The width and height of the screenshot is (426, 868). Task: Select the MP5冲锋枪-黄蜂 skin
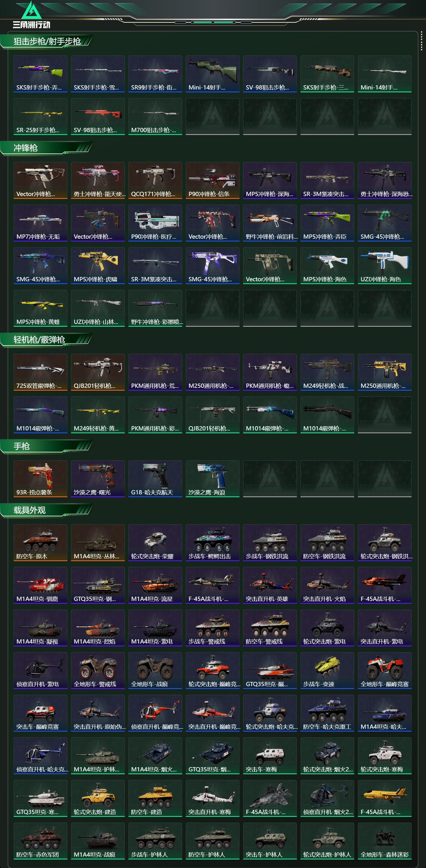tap(40, 308)
